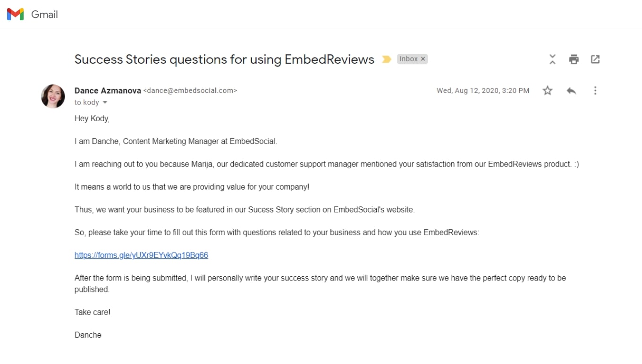
Task: Star this message from Dance Azmanova
Action: 548,91
